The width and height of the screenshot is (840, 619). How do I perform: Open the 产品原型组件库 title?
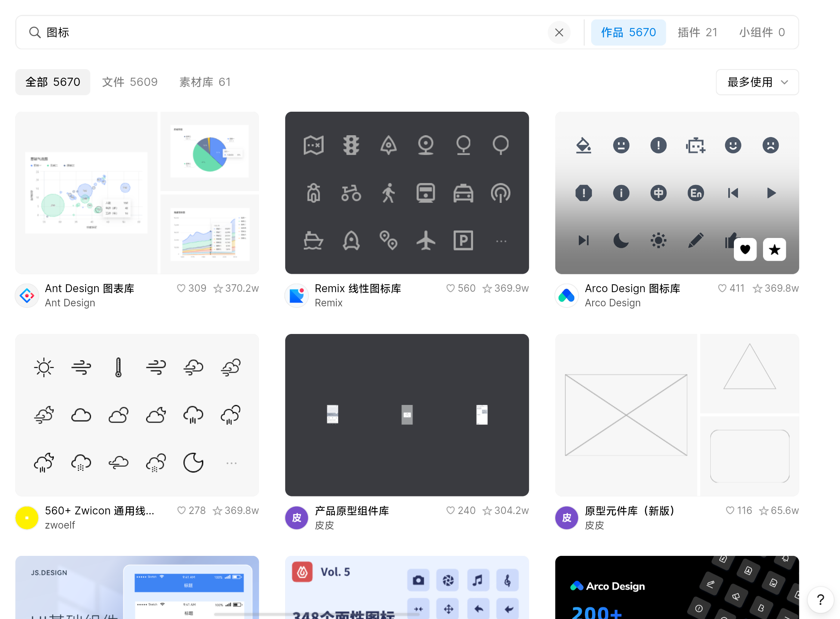tap(352, 510)
